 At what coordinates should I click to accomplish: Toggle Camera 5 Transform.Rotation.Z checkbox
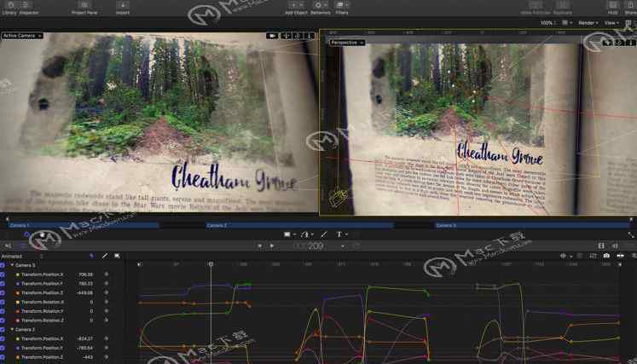(x=2, y=321)
